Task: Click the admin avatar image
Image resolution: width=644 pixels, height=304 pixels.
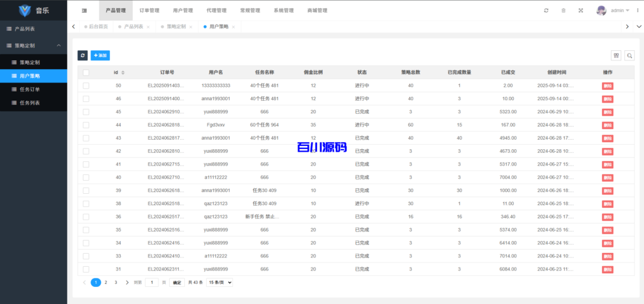Action: [601, 11]
